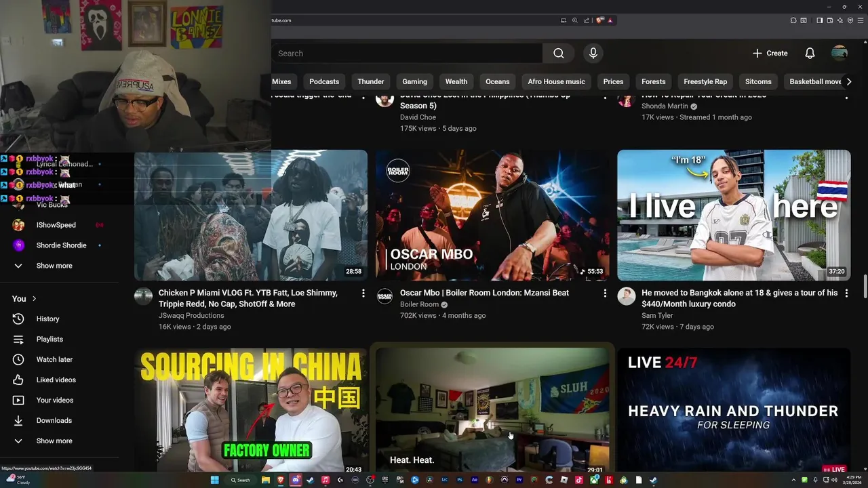
Task: Open Leo AI sparkle icon
Action: pyautogui.click(x=840, y=20)
